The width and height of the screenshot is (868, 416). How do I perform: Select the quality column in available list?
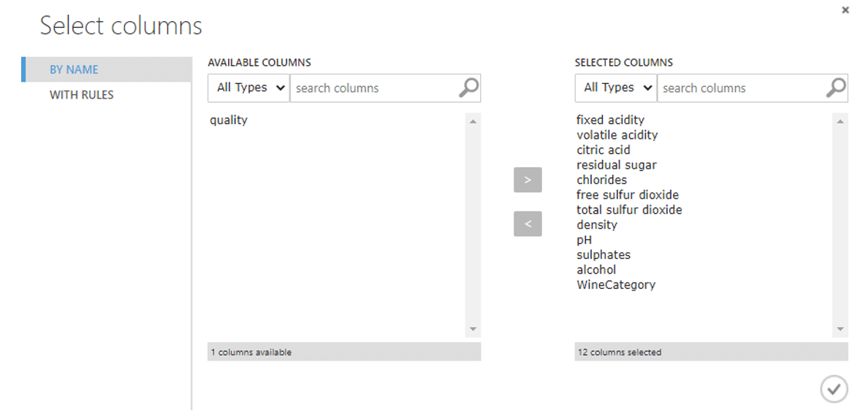click(229, 120)
